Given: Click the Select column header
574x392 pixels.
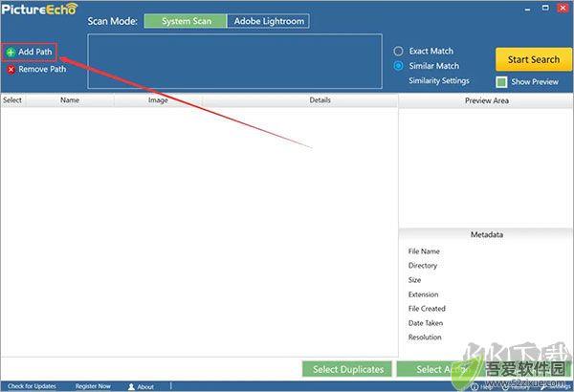Looking at the screenshot, I should tap(12, 100).
